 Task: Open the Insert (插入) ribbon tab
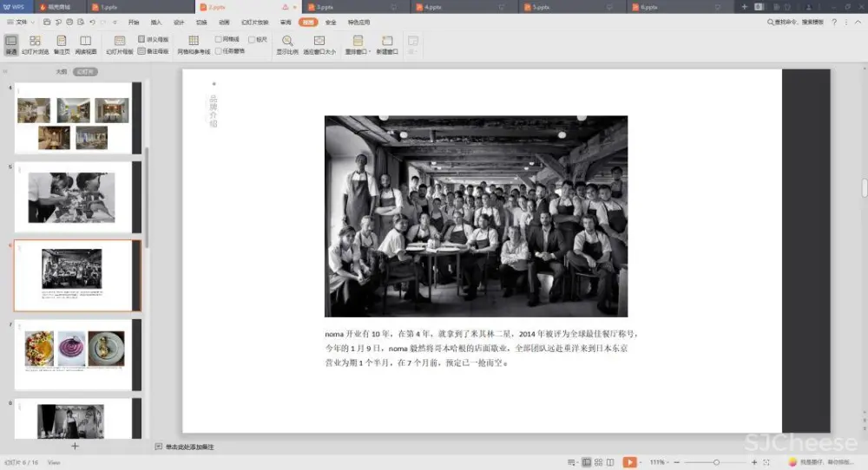pyautogui.click(x=156, y=23)
